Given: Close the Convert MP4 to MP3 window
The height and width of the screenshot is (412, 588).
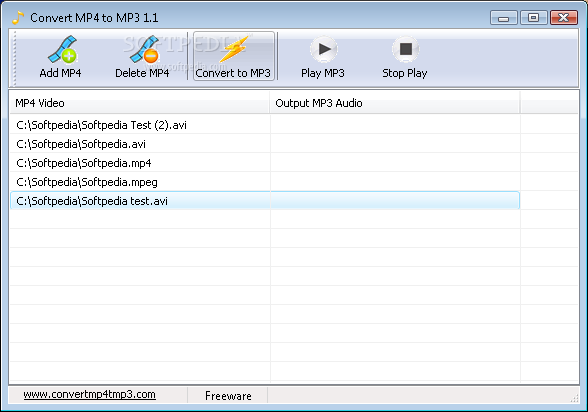Looking at the screenshot, I should (563, 18).
